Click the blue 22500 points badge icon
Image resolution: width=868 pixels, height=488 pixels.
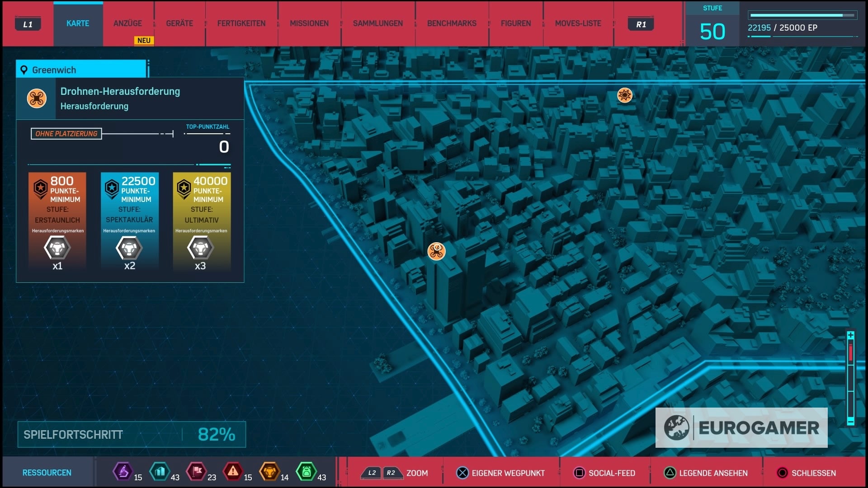[112, 188]
